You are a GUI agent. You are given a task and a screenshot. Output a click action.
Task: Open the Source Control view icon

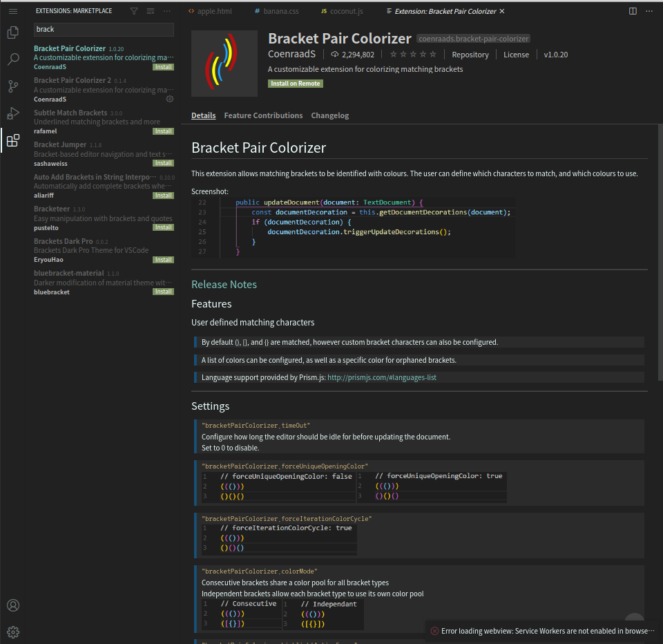click(x=13, y=86)
